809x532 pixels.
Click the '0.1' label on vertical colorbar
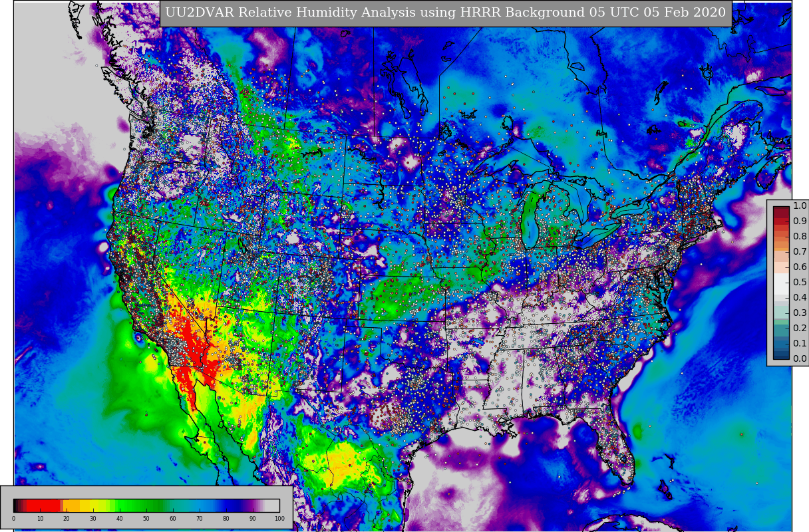[x=800, y=344]
